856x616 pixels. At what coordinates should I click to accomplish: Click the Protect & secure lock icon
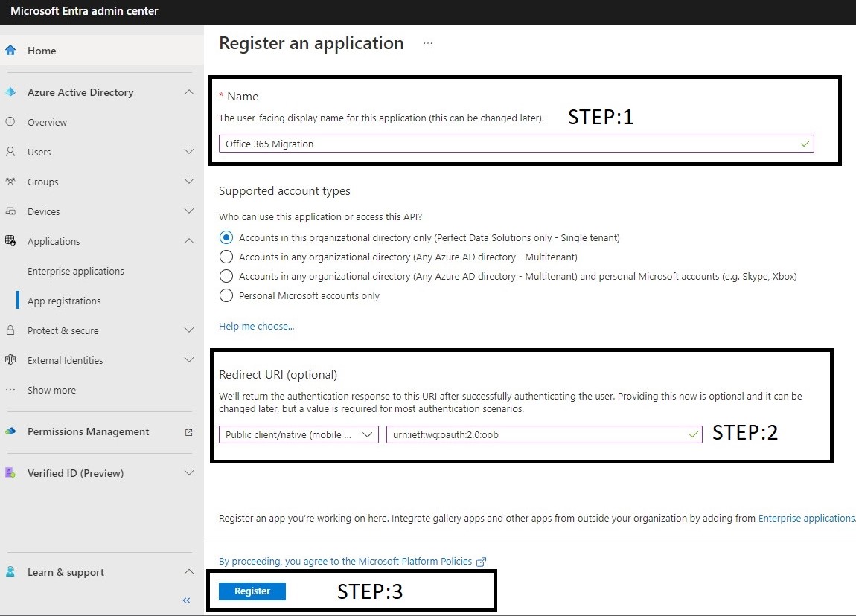10,330
